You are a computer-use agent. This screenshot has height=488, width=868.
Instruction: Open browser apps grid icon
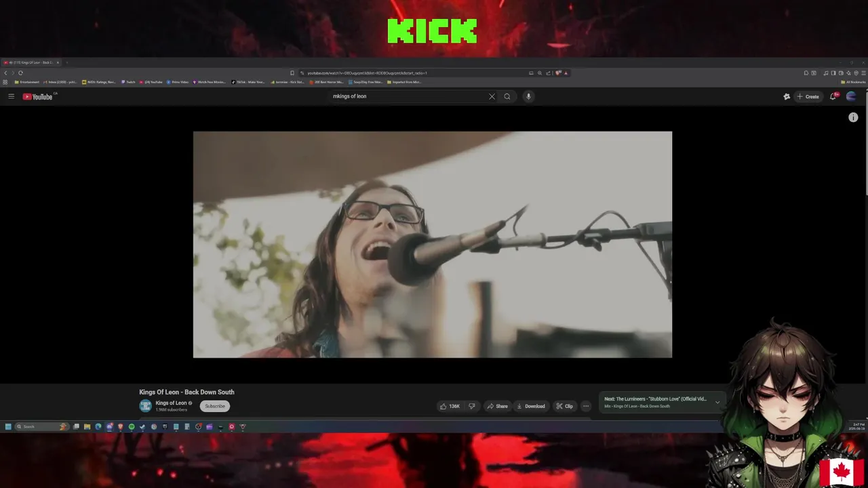click(5, 82)
